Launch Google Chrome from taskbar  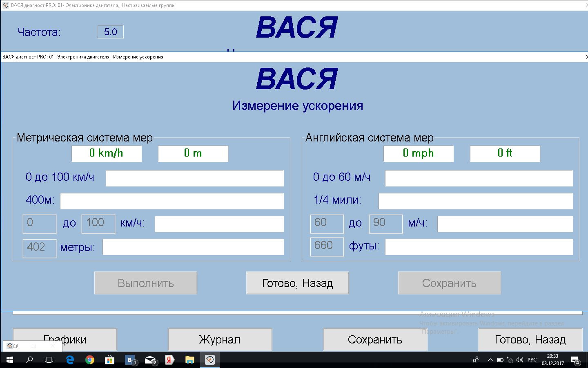pos(90,360)
